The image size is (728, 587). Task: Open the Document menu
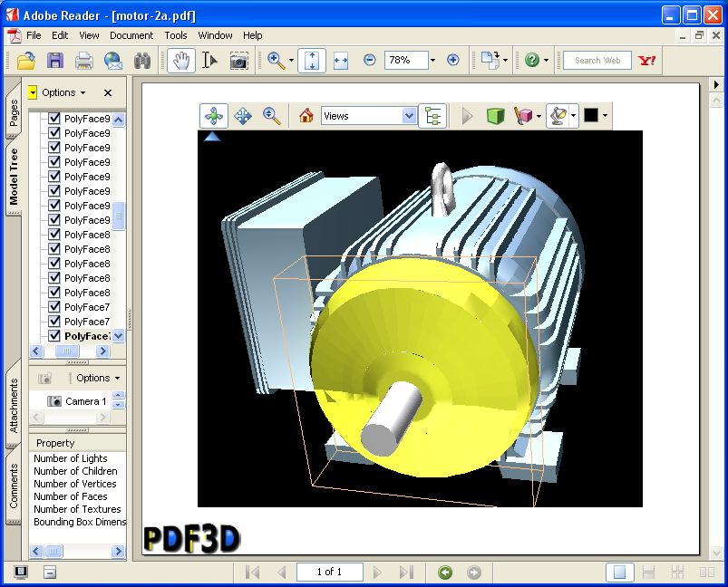pyautogui.click(x=131, y=35)
